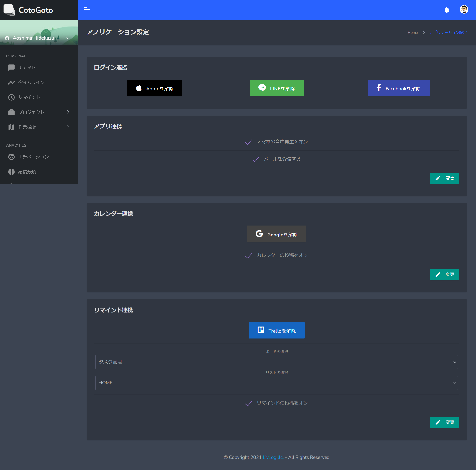Open the user avatar in header
476x470 pixels.
pos(464,10)
